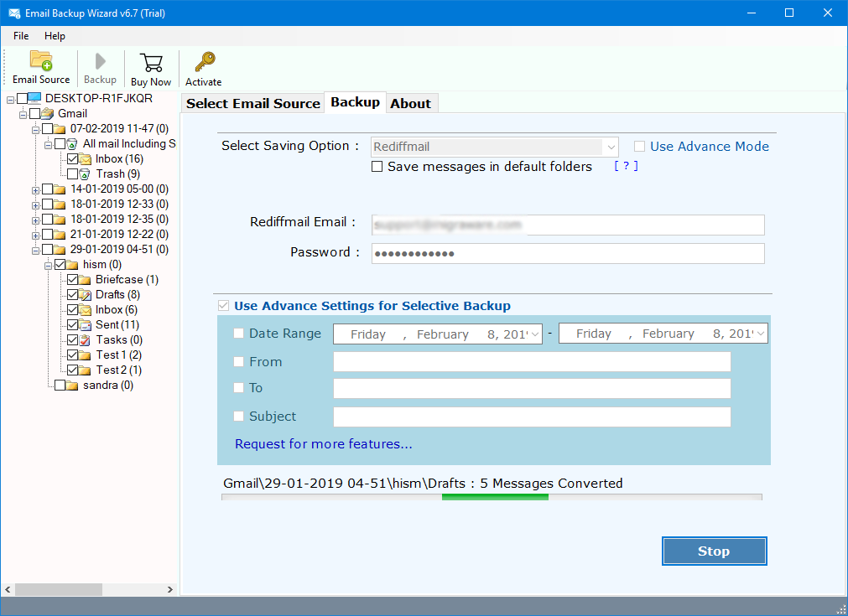This screenshot has height=616, width=848.
Task: Uncheck the Inbox (16) checkbox
Action: click(72, 159)
